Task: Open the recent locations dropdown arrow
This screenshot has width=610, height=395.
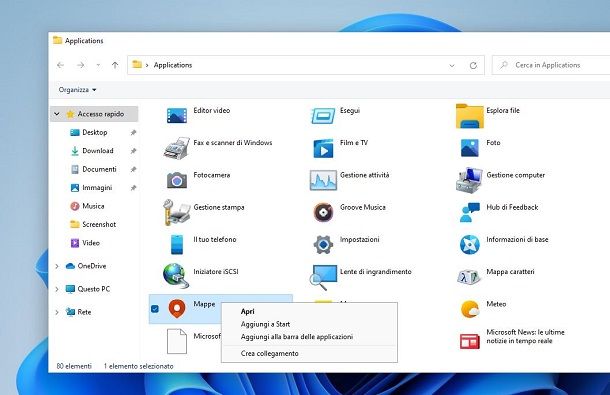Action: pos(98,65)
